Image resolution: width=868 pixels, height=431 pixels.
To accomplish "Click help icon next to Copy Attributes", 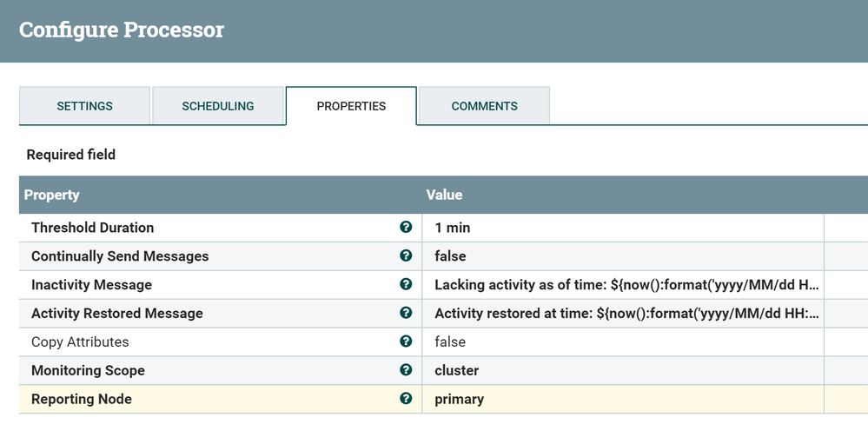I will click(x=406, y=341).
